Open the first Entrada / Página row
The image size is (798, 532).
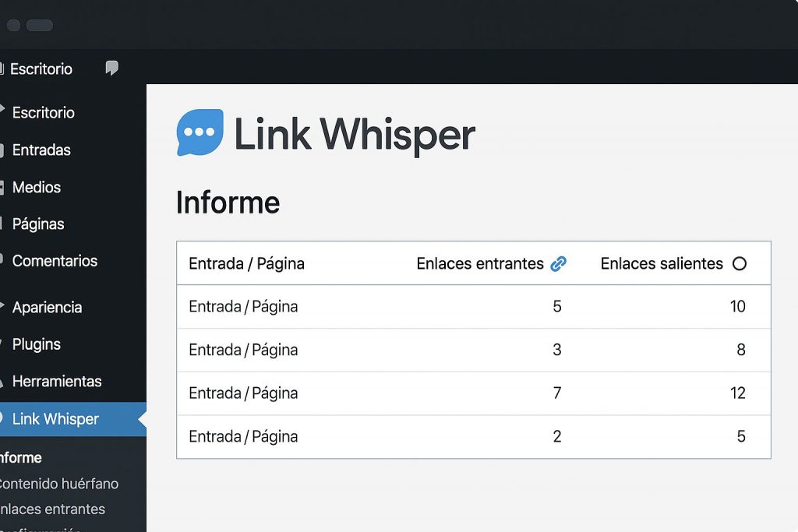(x=242, y=307)
